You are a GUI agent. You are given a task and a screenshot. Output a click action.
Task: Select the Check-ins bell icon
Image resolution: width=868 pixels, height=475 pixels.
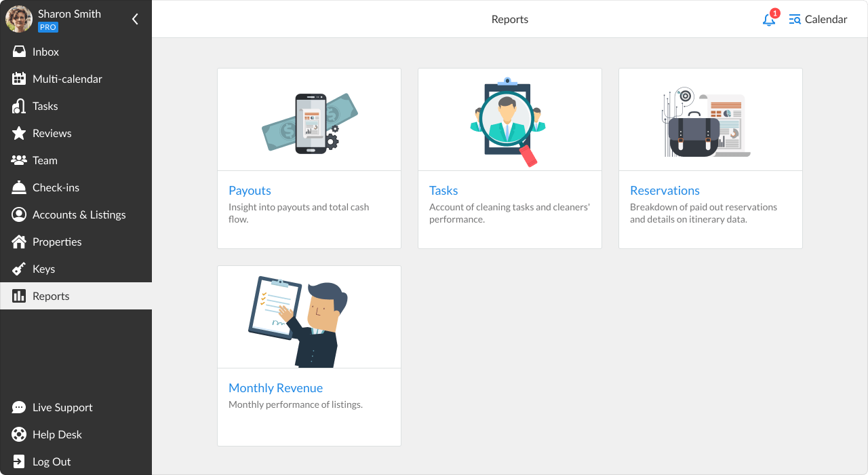(19, 187)
